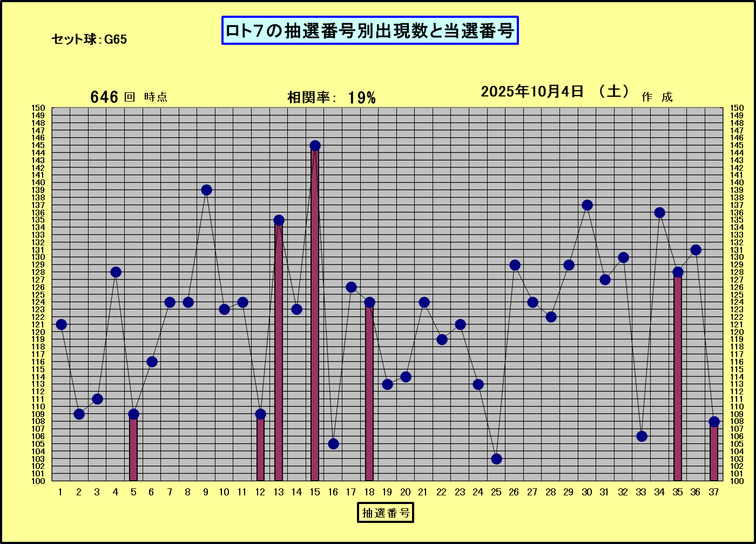The image size is (756, 544).
Task: Click the data point above number 16
Action: tap(333, 444)
